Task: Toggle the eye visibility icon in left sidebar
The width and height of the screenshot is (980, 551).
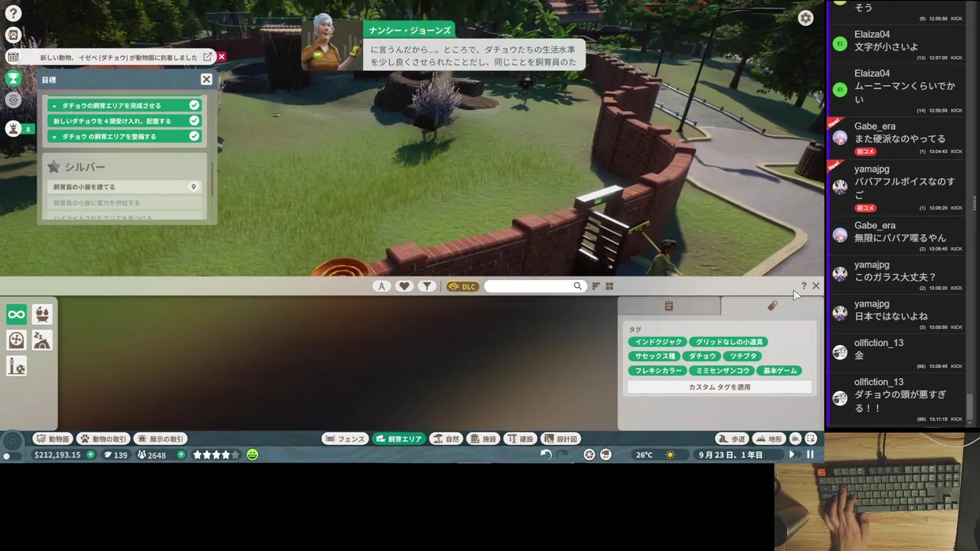Action: pyautogui.click(x=13, y=99)
